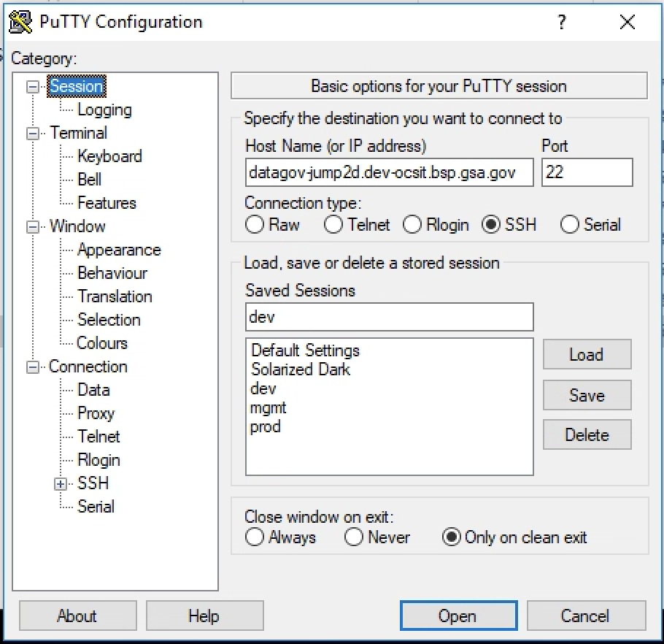The width and height of the screenshot is (664, 644).
Task: Click the Port input field
Action: click(x=587, y=172)
